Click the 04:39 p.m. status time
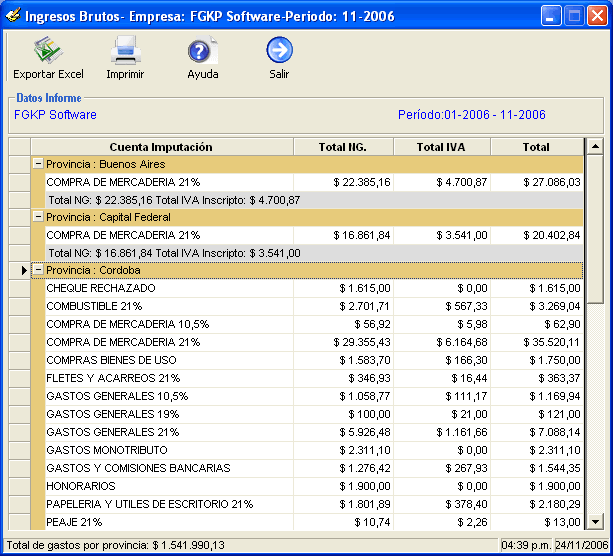This screenshot has width=613, height=556. [x=526, y=545]
